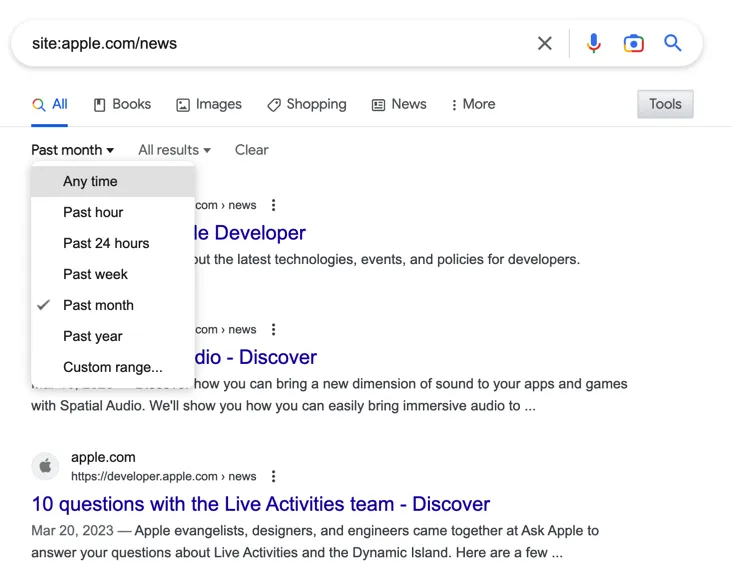Select the All results tab
Screen dimensions: 732x582
(49, 104)
